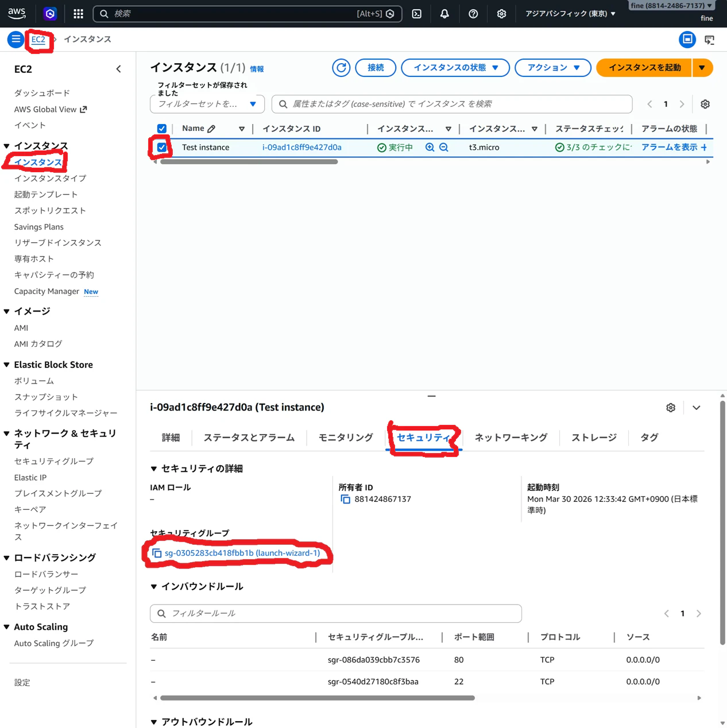Viewport: 727px width, 728px height.
Task: Open the インスタンスの状態 dropdown
Action: [x=455, y=68]
